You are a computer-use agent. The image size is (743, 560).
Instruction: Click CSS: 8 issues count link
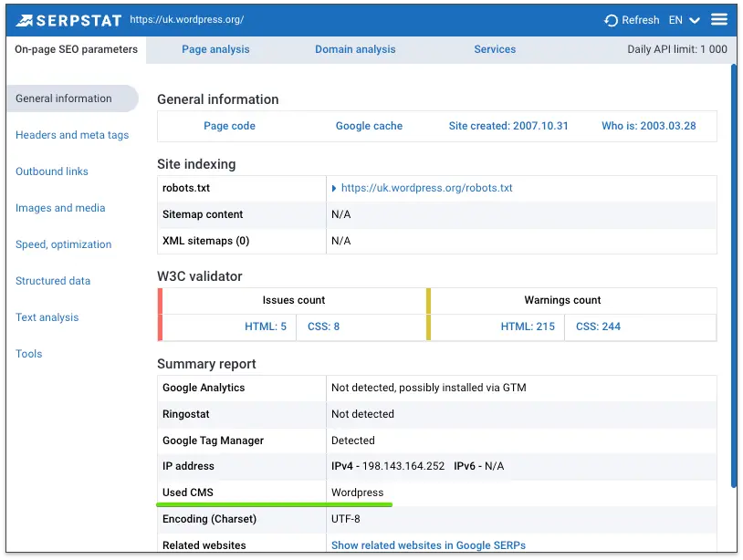click(324, 327)
